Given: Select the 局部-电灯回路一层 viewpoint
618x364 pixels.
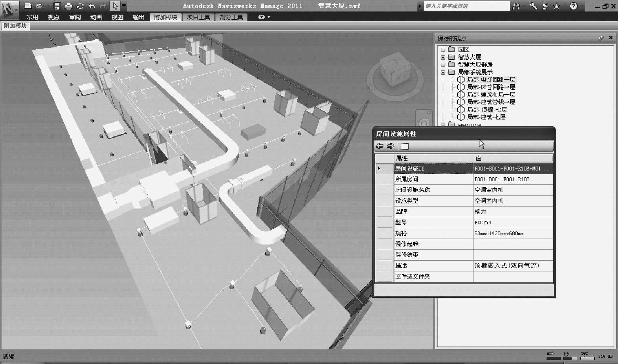Looking at the screenshot, I should tap(491, 80).
